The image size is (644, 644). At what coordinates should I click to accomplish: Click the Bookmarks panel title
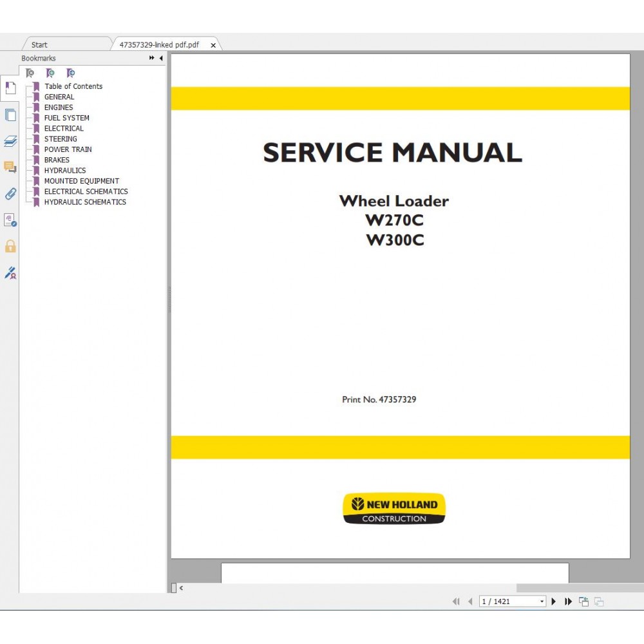(39, 59)
